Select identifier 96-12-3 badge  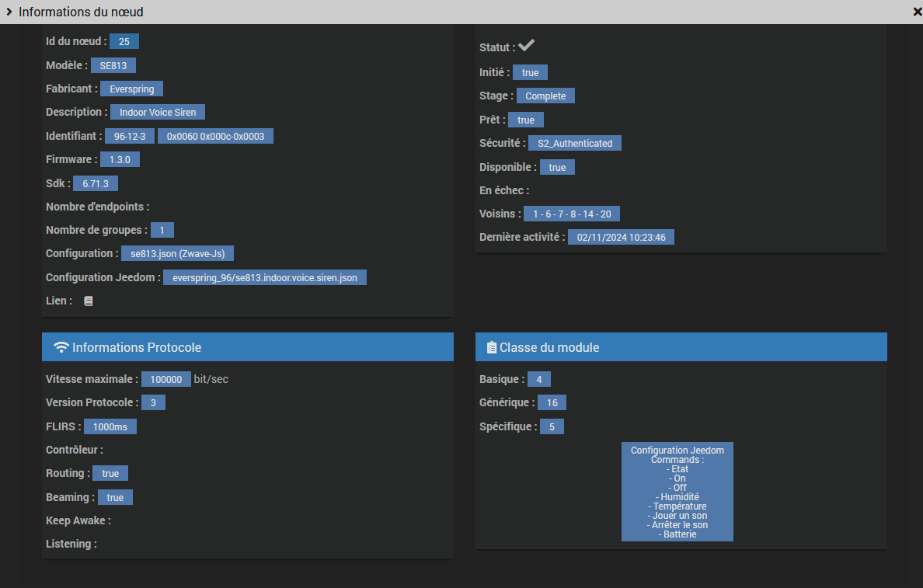(x=130, y=136)
